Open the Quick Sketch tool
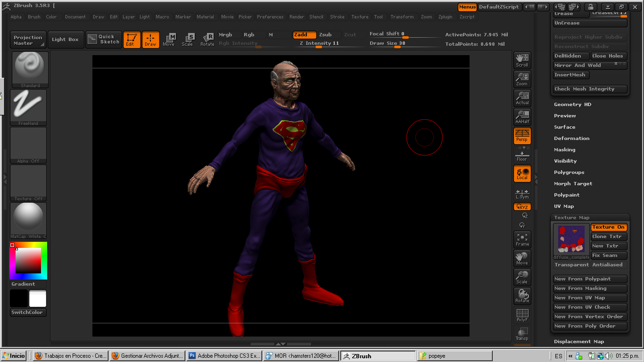This screenshot has width=644, height=362. (x=103, y=40)
